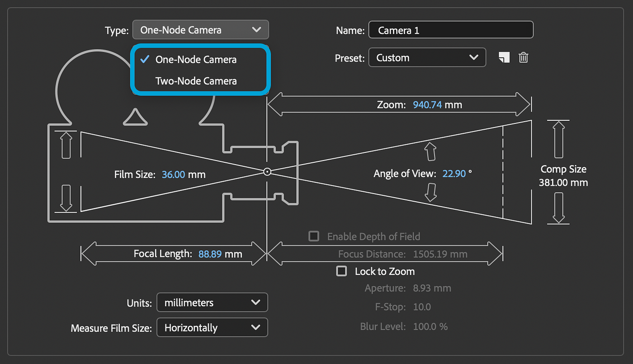Click the Name field containing Camera 1
This screenshot has height=364, width=633.
click(x=451, y=30)
